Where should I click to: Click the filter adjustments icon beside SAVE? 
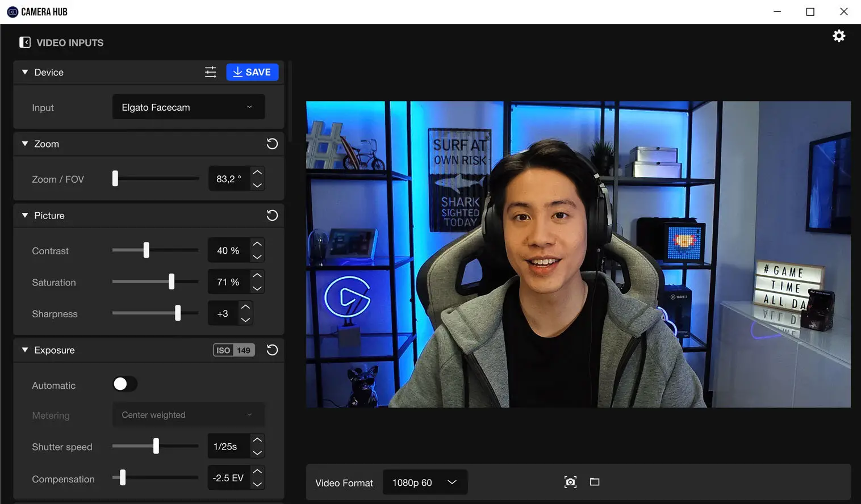(210, 72)
